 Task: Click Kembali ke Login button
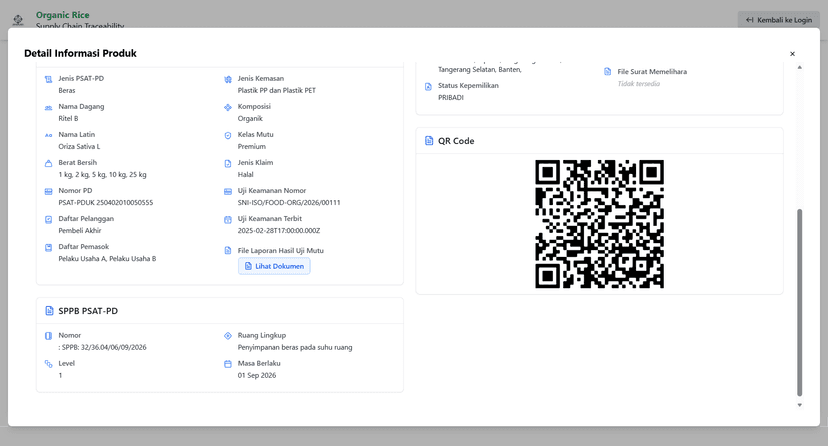[x=778, y=20]
